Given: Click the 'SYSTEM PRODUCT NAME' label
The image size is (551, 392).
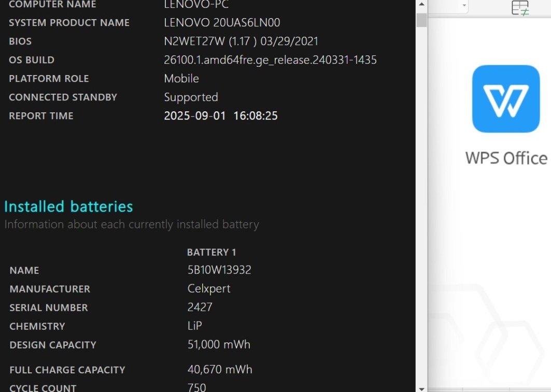Looking at the screenshot, I should pyautogui.click(x=69, y=23).
